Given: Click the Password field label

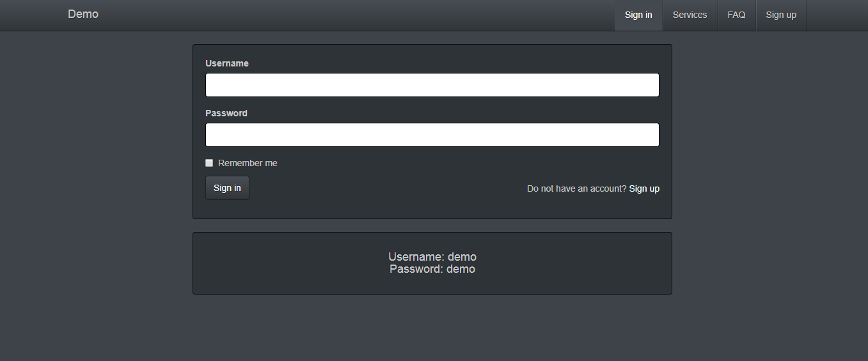Looking at the screenshot, I should tap(226, 113).
